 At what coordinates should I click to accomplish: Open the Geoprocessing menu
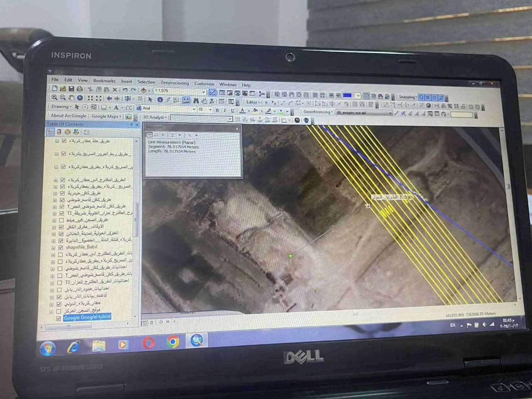[x=175, y=83]
